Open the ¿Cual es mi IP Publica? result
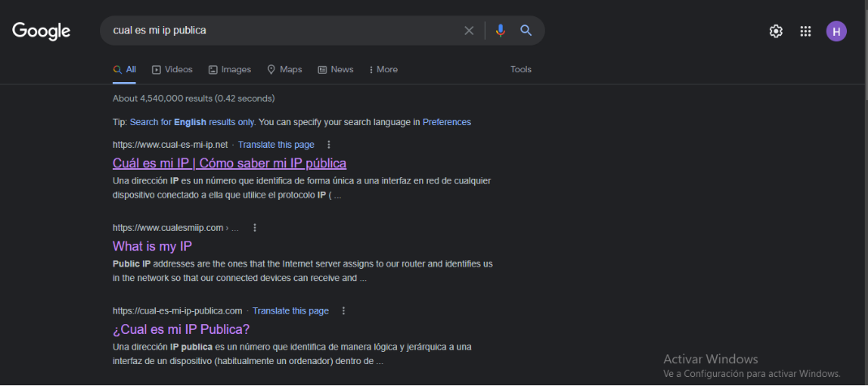The width and height of the screenshot is (868, 386). [181, 329]
